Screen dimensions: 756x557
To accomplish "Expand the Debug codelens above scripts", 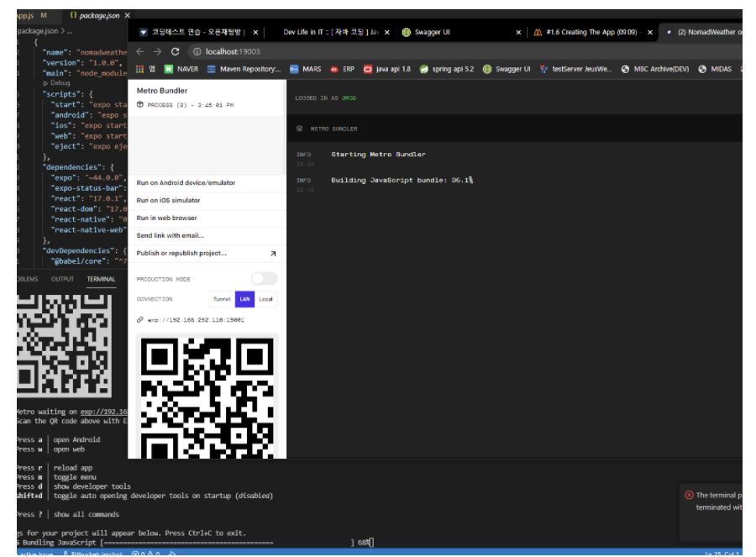I will pos(57,83).
